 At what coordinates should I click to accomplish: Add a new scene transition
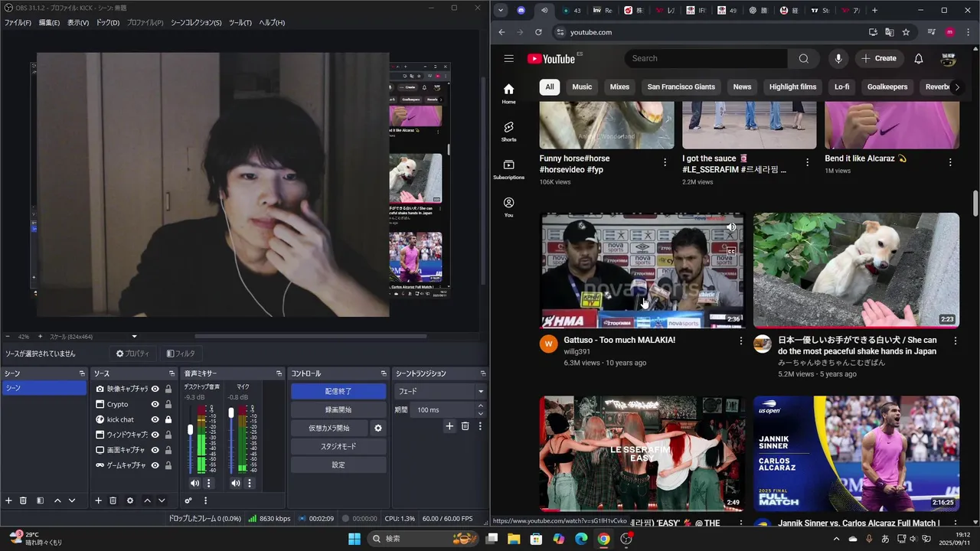(449, 426)
